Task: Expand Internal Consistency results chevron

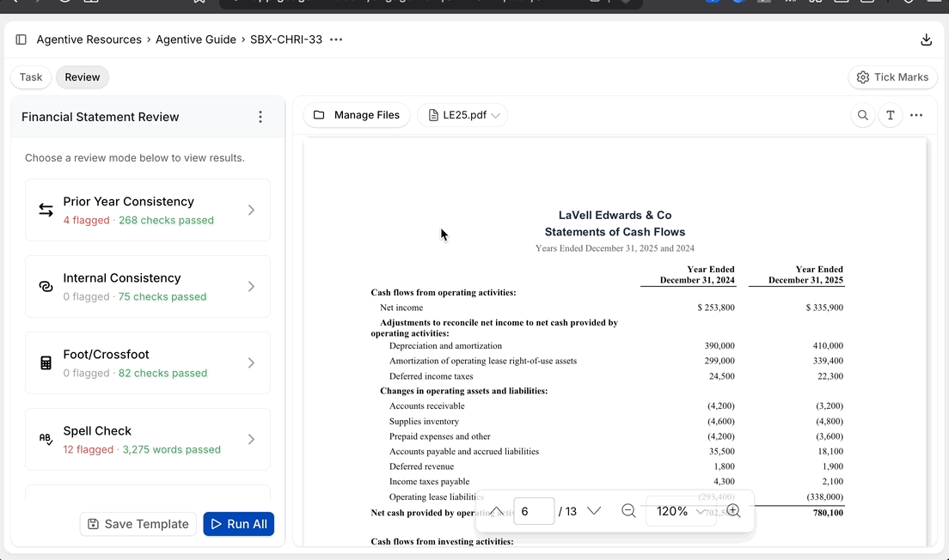Action: click(x=251, y=287)
